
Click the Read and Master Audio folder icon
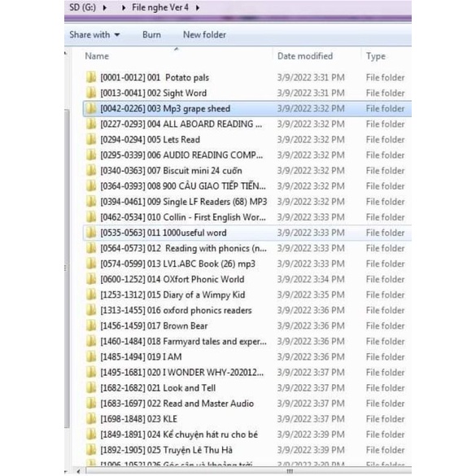[91, 403]
